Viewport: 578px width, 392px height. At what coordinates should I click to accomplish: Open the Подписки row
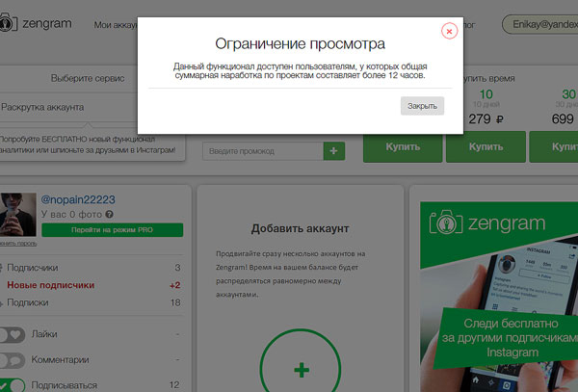coord(91,302)
